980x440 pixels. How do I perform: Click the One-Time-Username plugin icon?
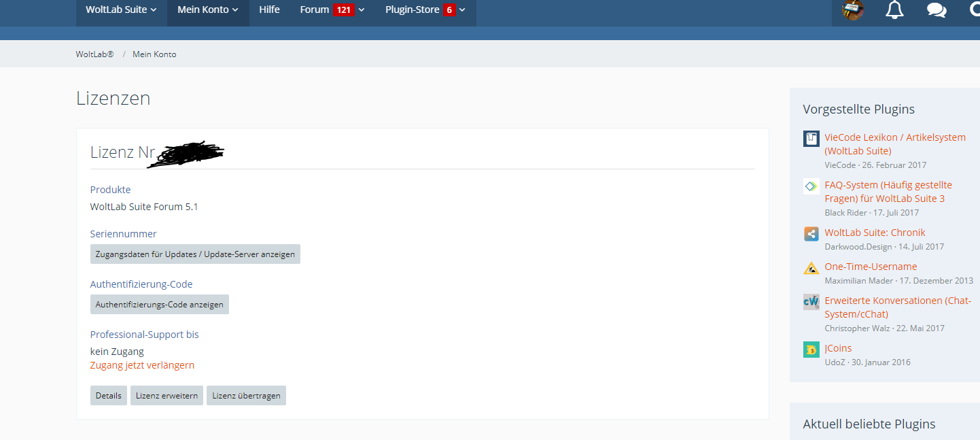click(811, 268)
